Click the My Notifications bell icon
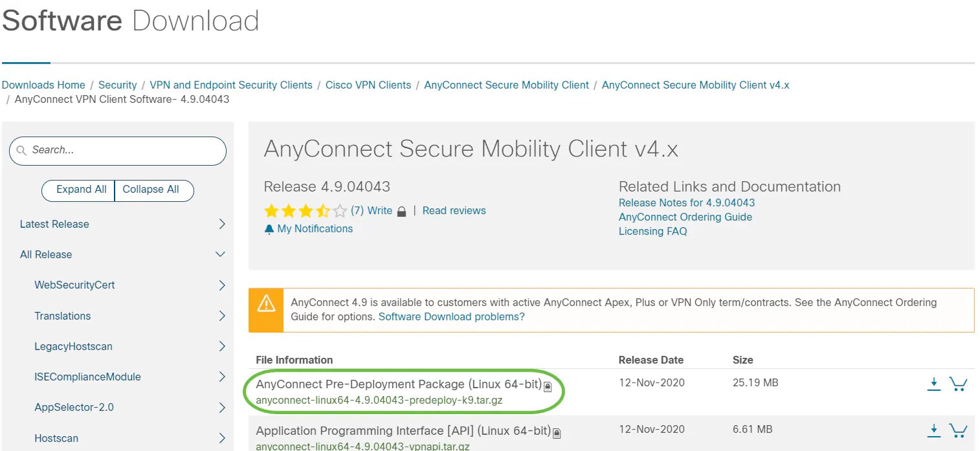Image resolution: width=980 pixels, height=451 pixels. pos(269,229)
